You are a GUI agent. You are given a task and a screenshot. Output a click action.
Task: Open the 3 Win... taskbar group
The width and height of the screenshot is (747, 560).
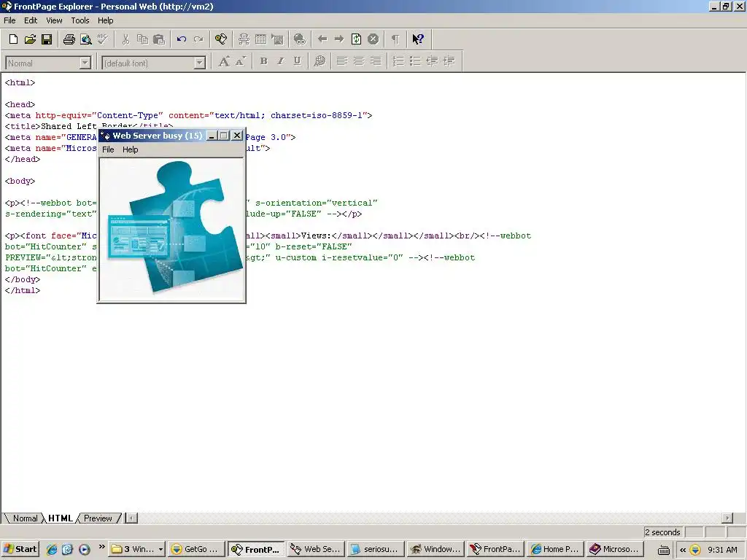click(x=136, y=549)
